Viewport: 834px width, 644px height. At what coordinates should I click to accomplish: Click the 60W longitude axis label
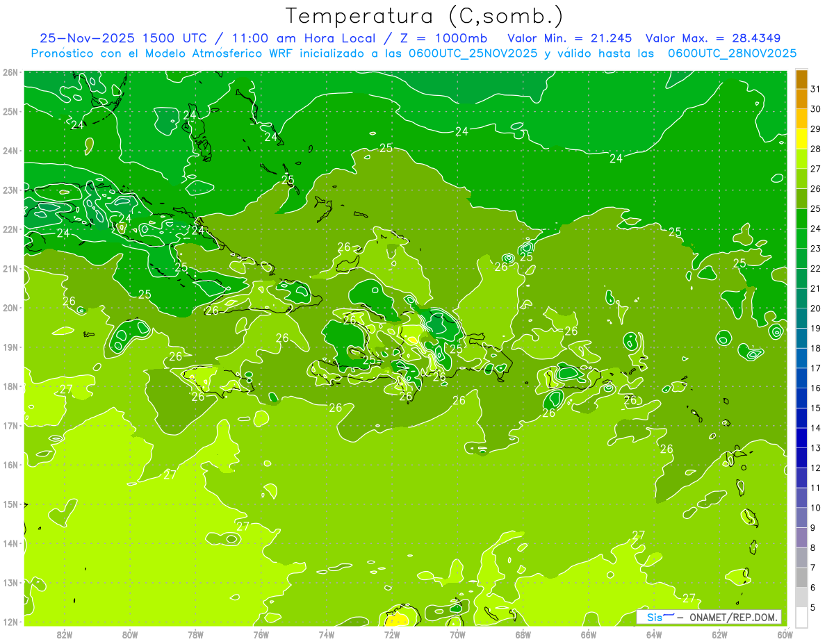785,634
